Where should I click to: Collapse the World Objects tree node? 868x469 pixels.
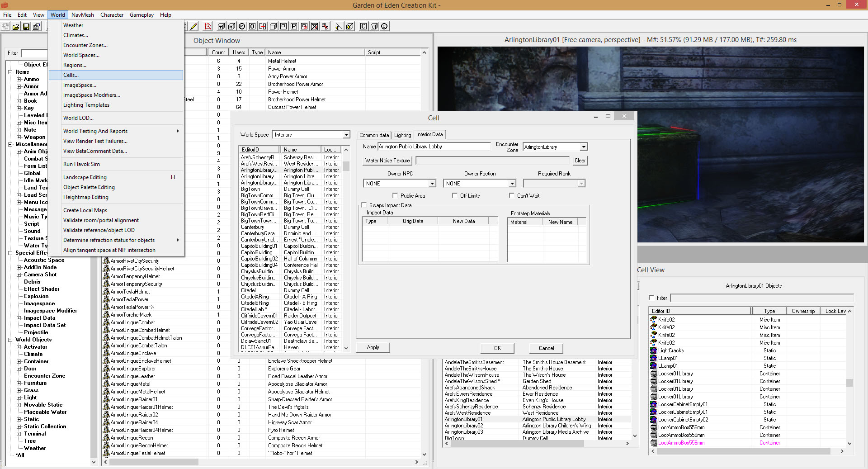[x=10, y=340]
